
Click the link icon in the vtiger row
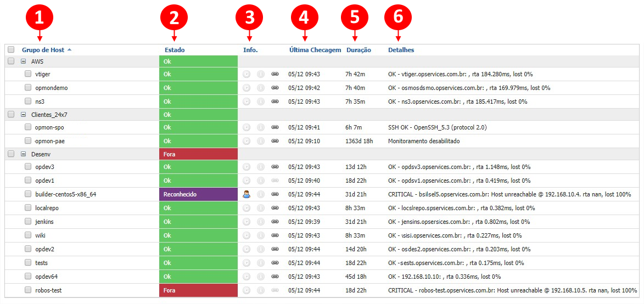click(x=275, y=74)
